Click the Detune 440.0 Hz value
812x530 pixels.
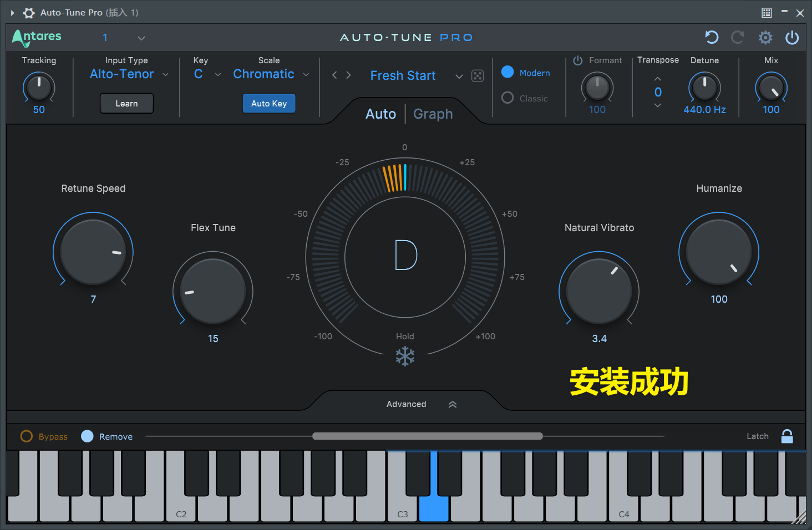pyautogui.click(x=704, y=110)
